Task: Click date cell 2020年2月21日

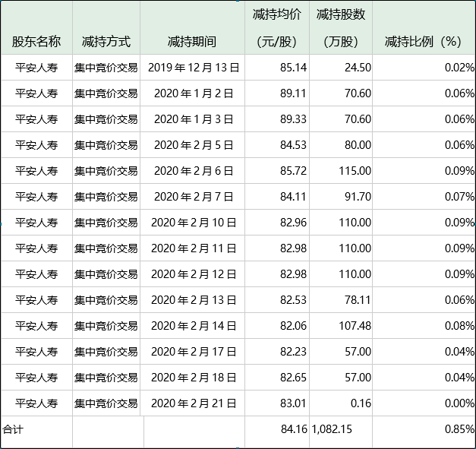Action: (194, 403)
